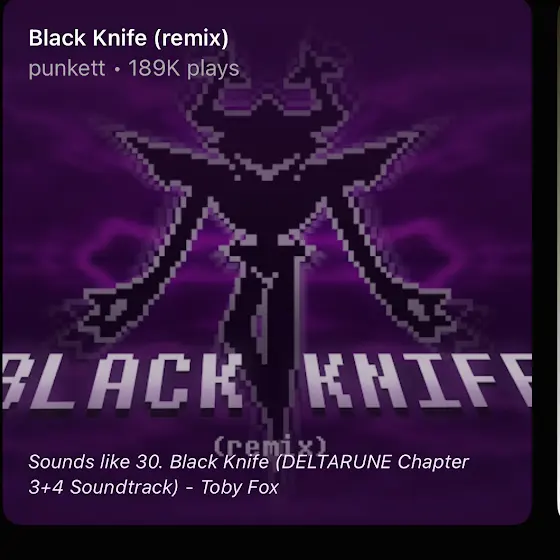The width and height of the screenshot is (560, 560).
Task: Tap the Sounds like caption text
Action: 248,474
